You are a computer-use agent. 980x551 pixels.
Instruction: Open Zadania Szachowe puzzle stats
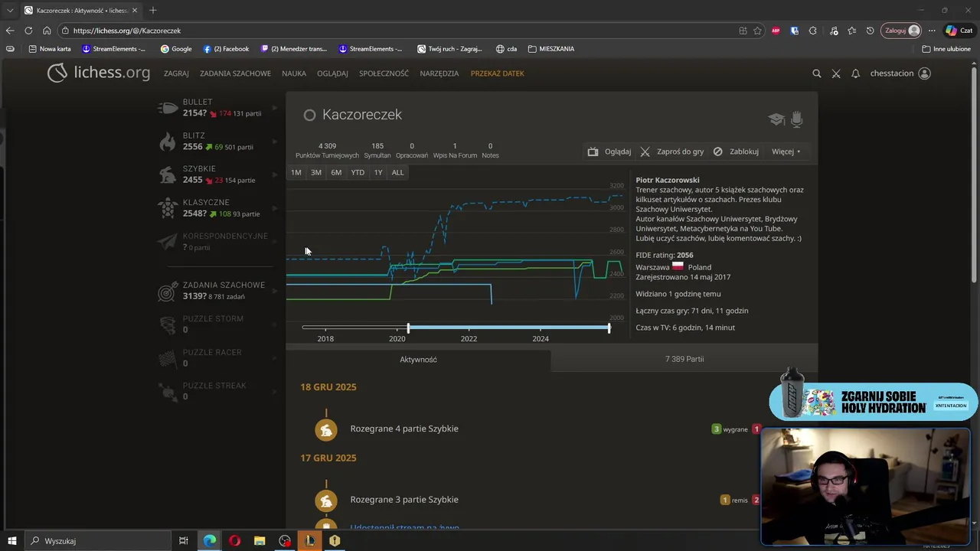click(219, 291)
